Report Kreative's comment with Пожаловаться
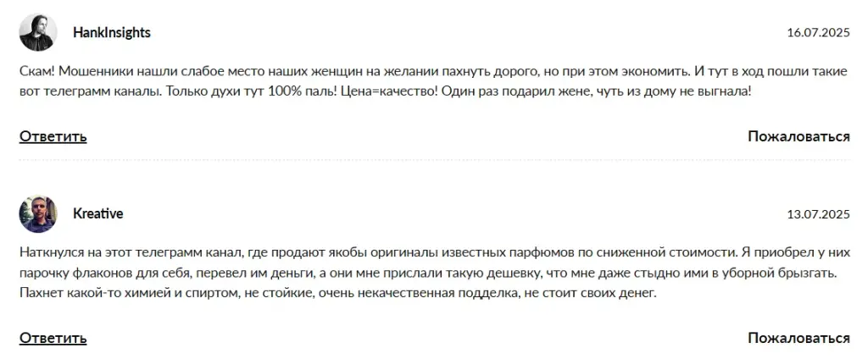This screenshot has width=868, height=359. pyautogui.click(x=798, y=338)
